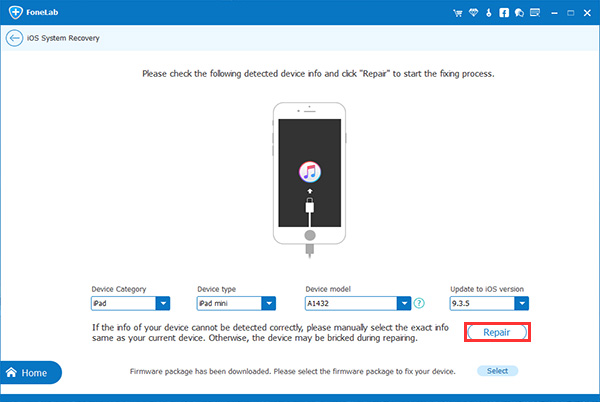Image resolution: width=600 pixels, height=402 pixels.
Task: Expand the Device Category dropdown arrow
Action: point(163,303)
